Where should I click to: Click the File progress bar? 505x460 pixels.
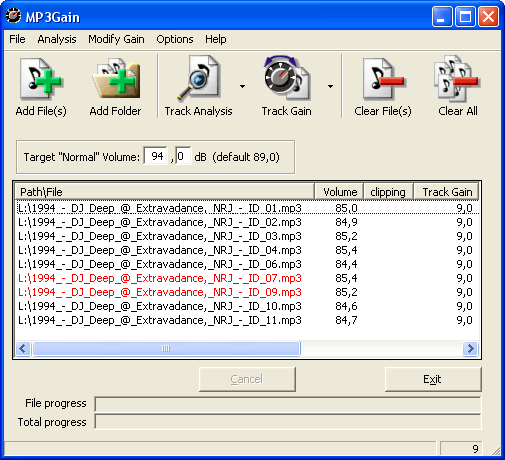[288, 404]
